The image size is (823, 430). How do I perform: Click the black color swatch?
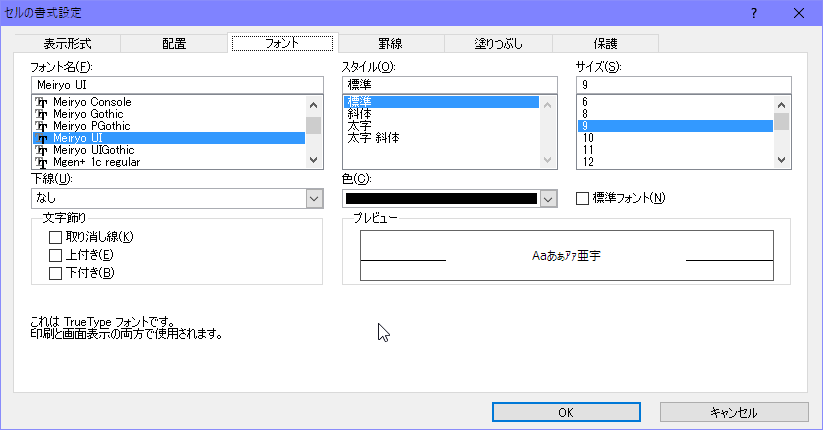(441, 198)
